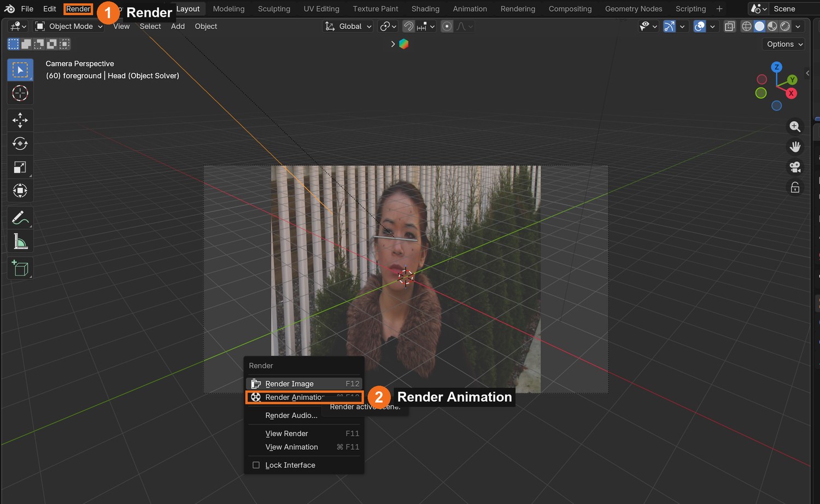The width and height of the screenshot is (820, 504).
Task: Add a new workspace with plus
Action: click(x=719, y=9)
